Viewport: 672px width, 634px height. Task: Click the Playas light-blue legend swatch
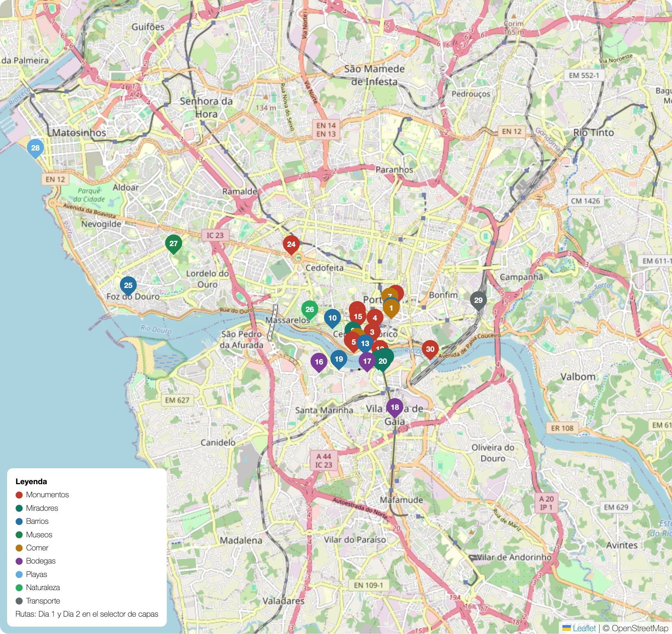point(19,574)
